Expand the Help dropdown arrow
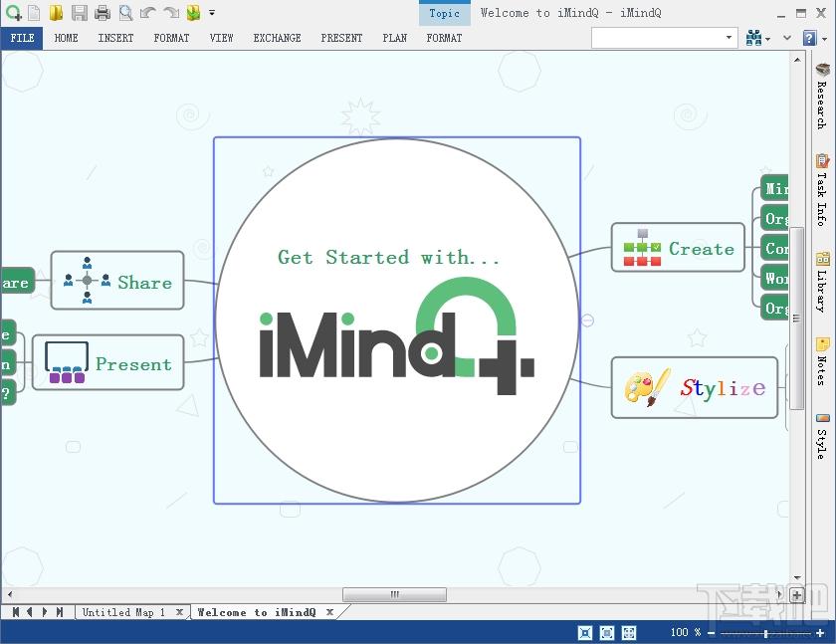 coord(824,39)
